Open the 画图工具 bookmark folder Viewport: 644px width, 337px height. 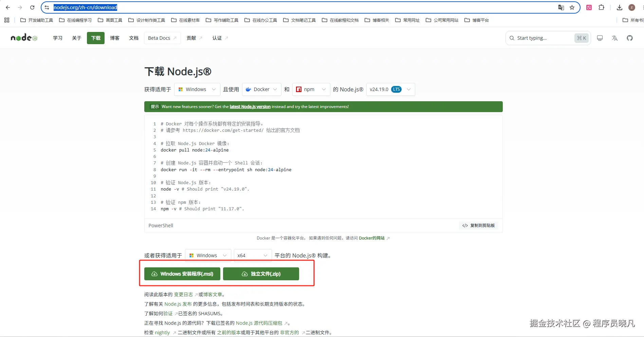coord(110,20)
